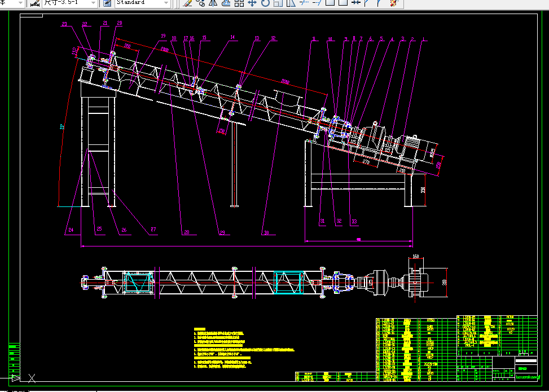Choose the Offset tool
Screen dimensions: 549x392
[x=226, y=3]
